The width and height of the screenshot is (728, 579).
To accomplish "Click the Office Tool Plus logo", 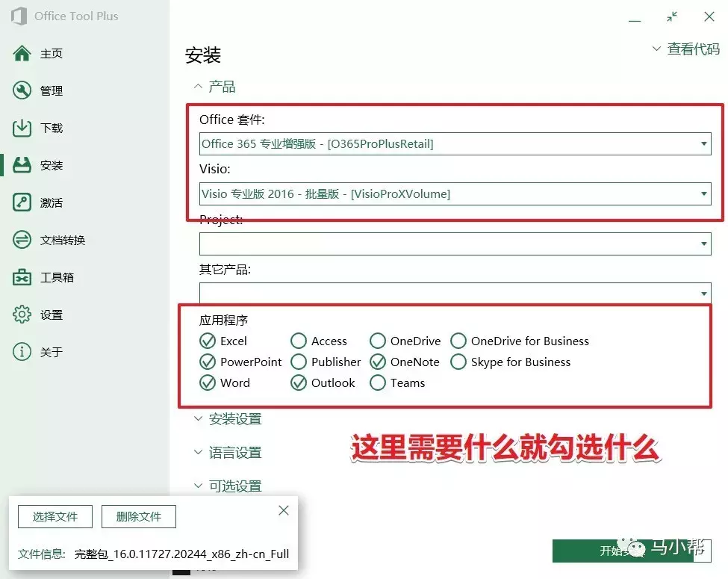I will tap(19, 16).
